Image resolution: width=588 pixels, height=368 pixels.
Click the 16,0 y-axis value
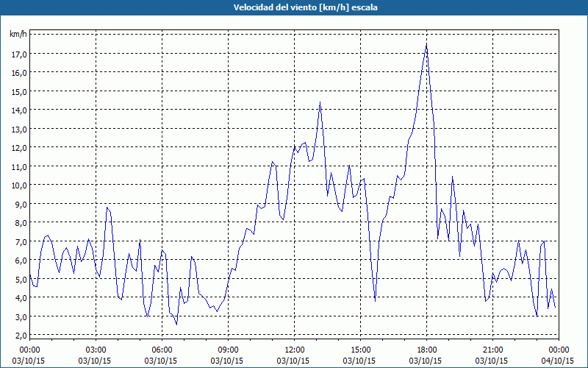tap(19, 73)
